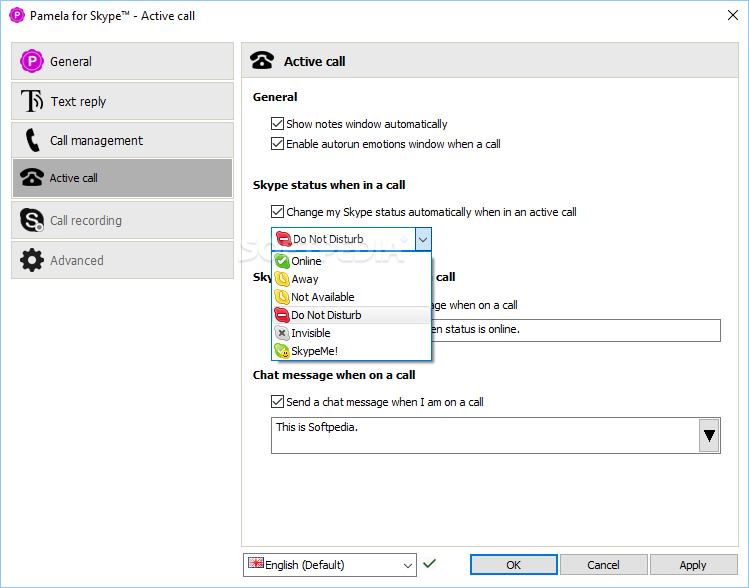Click the grey Invisible status icon
Viewport: 749px width, 588px height.
point(282,333)
